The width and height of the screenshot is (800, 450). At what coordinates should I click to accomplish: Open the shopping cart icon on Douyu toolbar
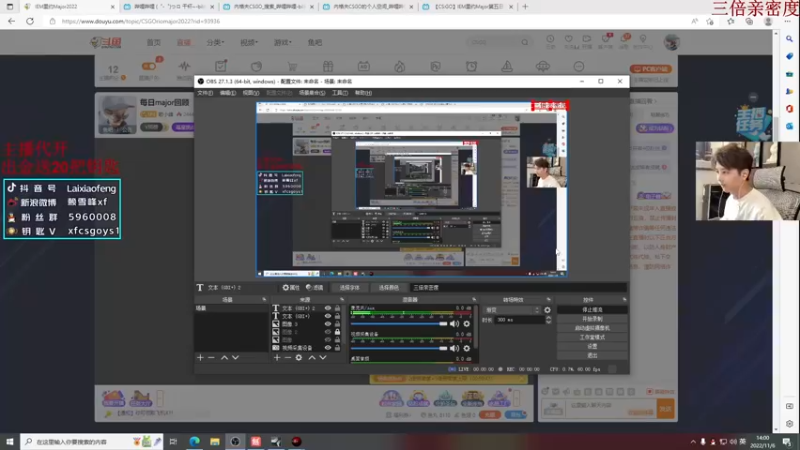[292, 66]
